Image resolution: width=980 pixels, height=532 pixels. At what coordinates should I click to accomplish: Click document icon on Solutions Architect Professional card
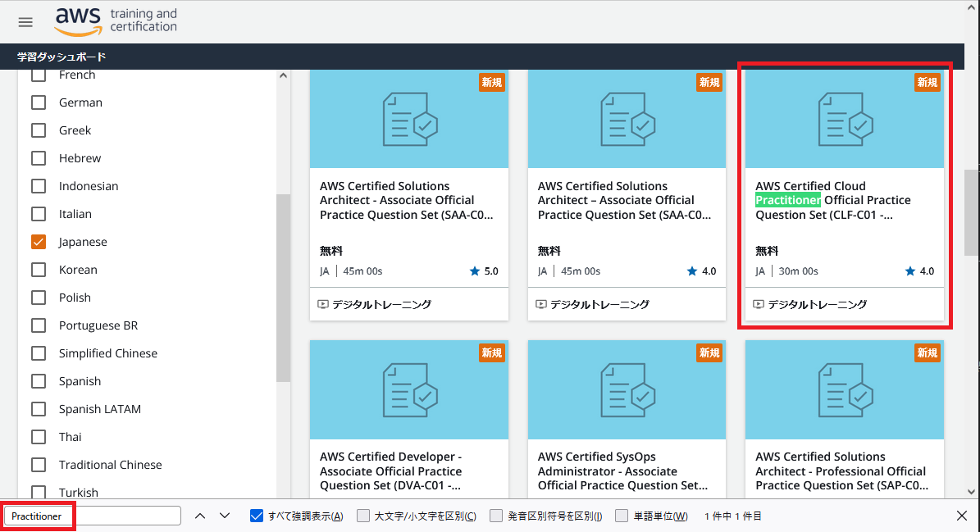pos(845,390)
